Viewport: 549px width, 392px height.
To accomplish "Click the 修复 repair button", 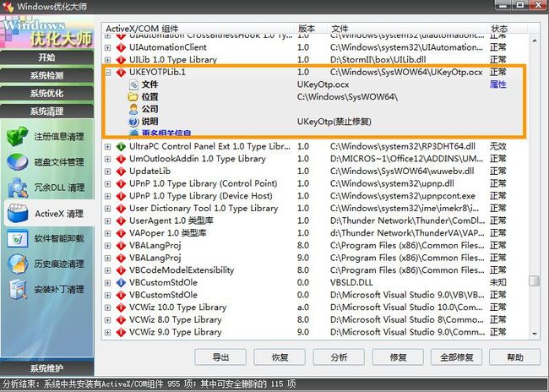I will pos(398,357).
